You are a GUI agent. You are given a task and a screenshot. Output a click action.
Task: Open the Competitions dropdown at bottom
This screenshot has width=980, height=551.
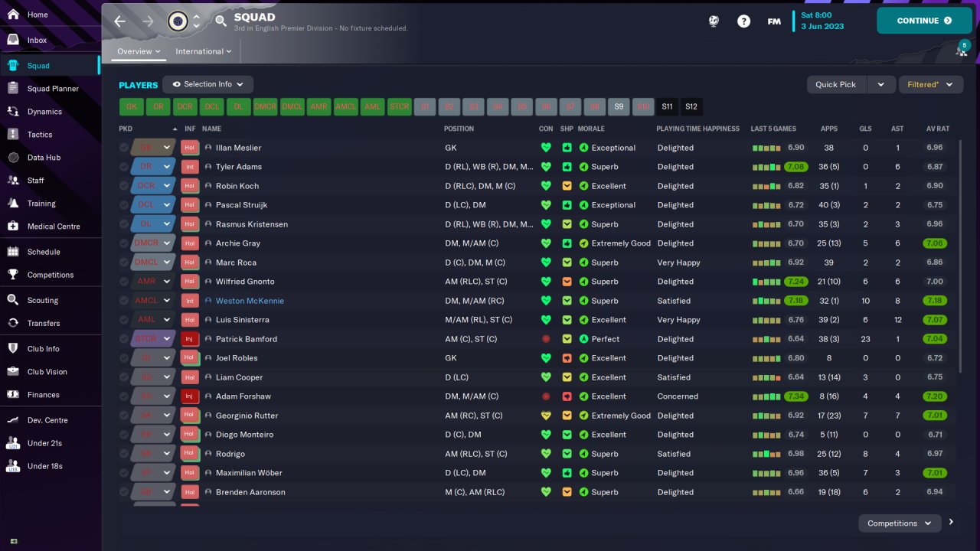coord(900,523)
